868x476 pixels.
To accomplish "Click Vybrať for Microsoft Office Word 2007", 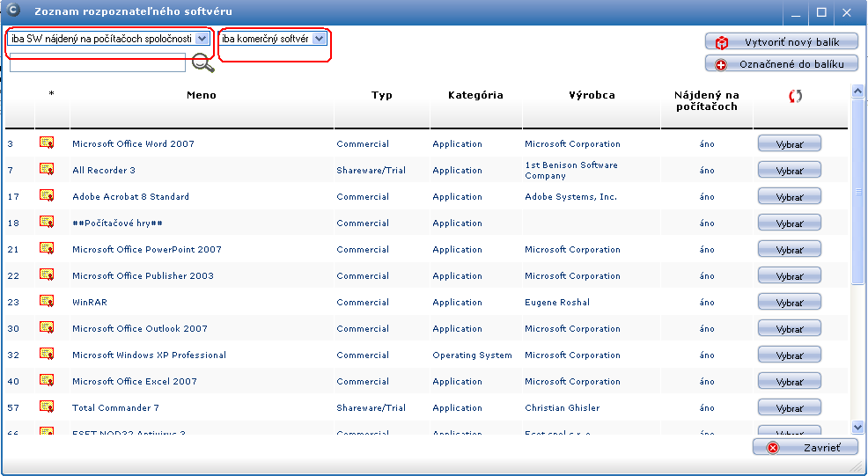I will coord(790,143).
